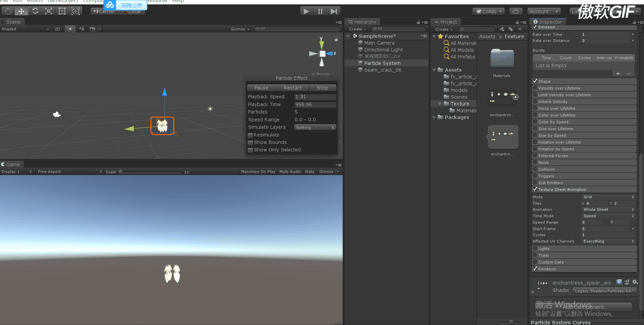Select Main Camera in Hierarchy
Viewport: 644px width, 325px height.
coord(379,43)
